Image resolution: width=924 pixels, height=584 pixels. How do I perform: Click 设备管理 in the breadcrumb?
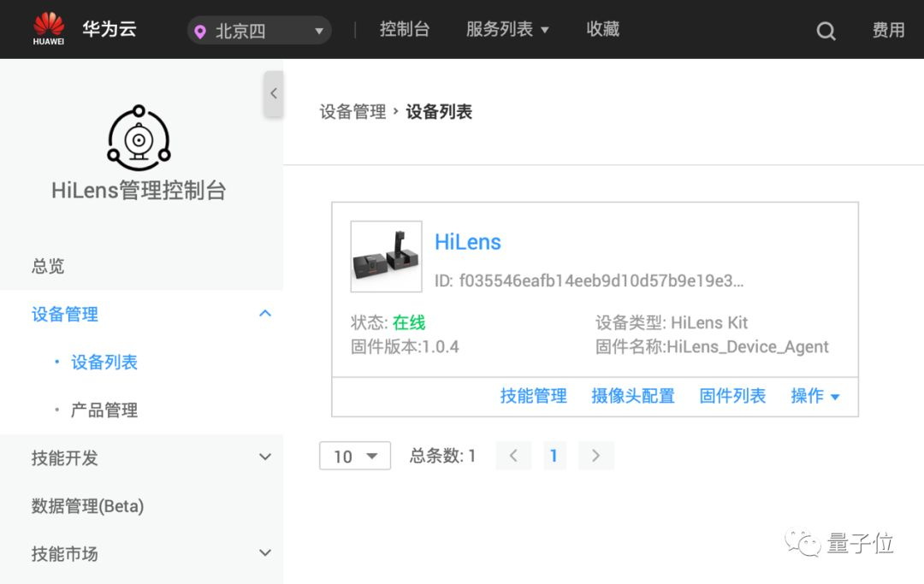tap(353, 112)
